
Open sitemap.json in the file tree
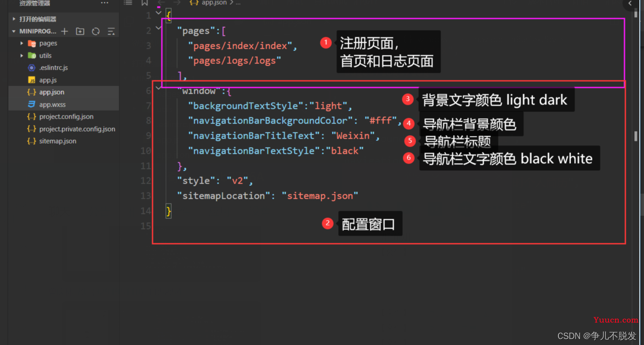(x=64, y=141)
